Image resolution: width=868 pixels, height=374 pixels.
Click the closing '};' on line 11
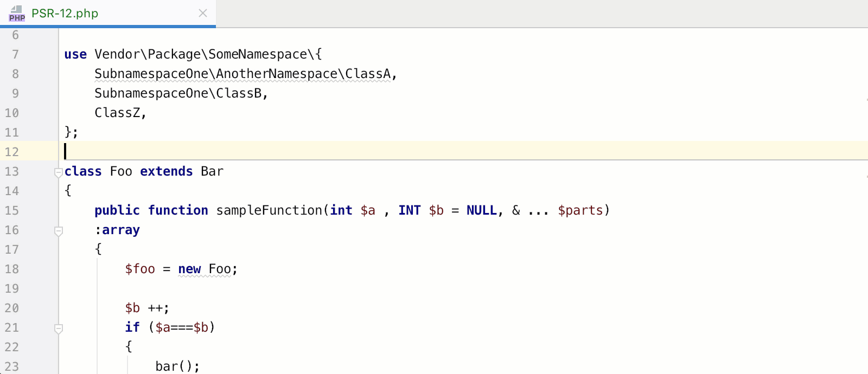pyautogui.click(x=71, y=132)
